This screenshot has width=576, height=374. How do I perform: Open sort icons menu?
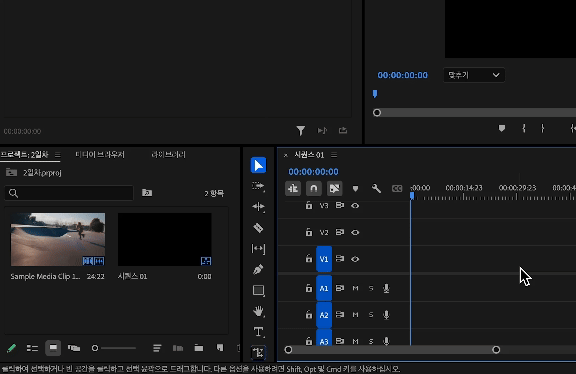point(157,348)
